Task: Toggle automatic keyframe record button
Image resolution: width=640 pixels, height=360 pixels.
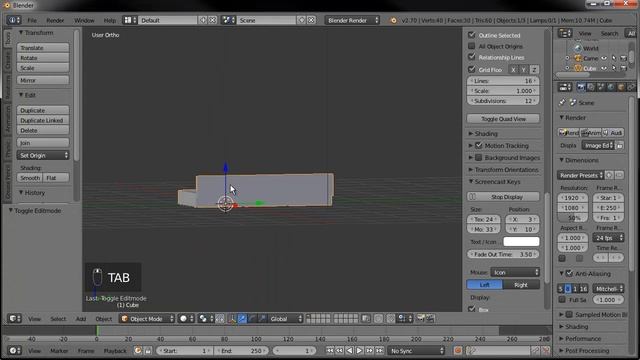Action: (x=458, y=351)
